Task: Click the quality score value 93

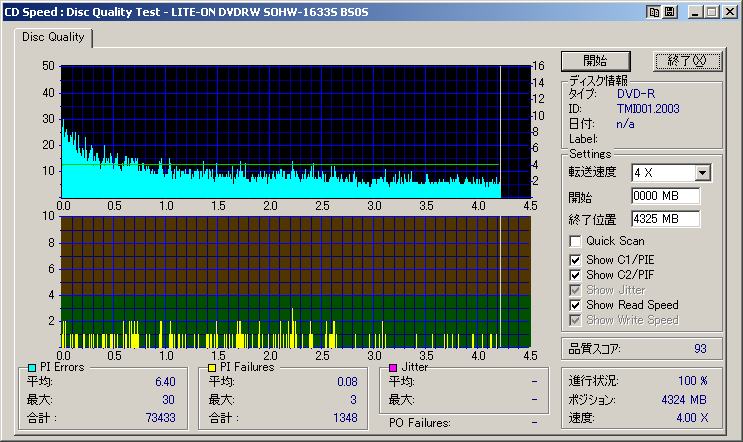Action: (x=700, y=349)
